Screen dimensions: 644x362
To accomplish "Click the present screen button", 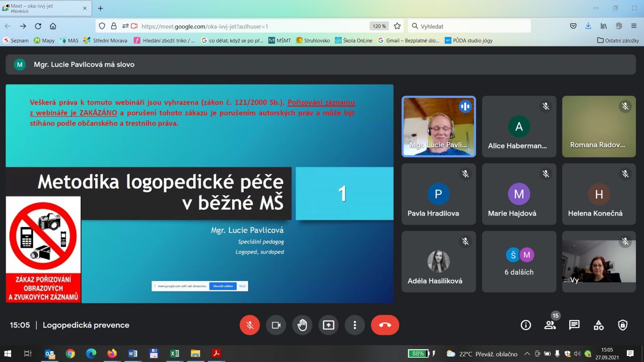I will (328, 325).
